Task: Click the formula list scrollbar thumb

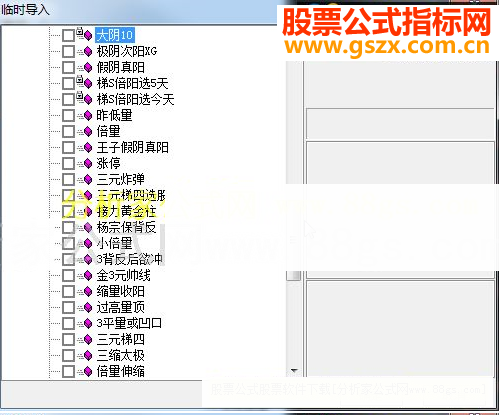Action: pos(294,275)
